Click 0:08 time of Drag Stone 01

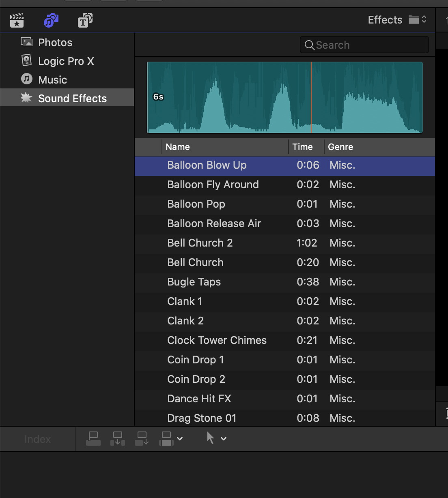308,418
